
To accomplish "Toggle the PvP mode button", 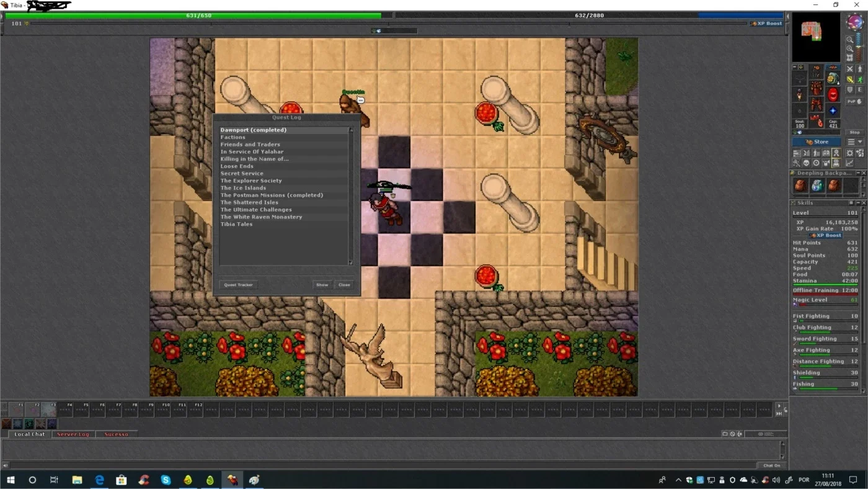I will click(856, 101).
